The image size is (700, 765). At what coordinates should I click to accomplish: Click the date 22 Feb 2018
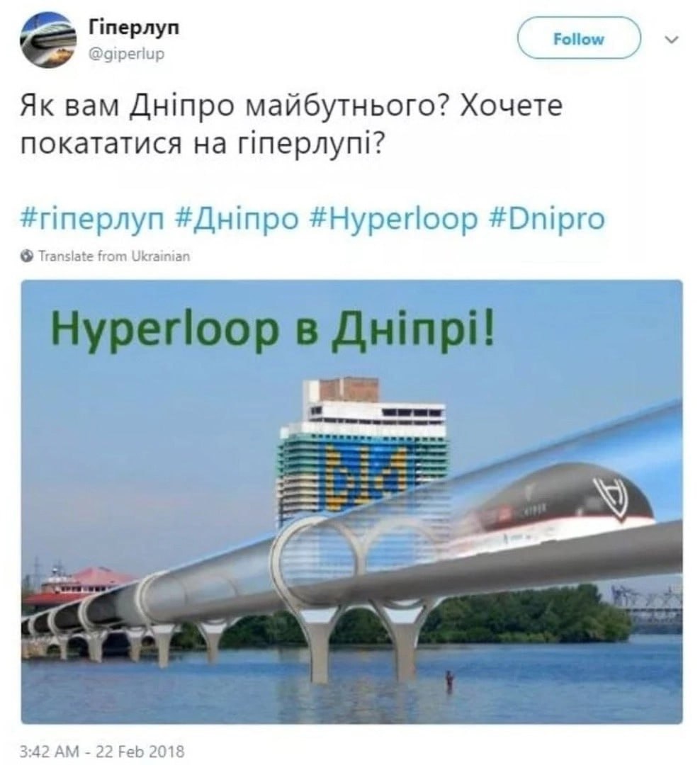[140, 751]
